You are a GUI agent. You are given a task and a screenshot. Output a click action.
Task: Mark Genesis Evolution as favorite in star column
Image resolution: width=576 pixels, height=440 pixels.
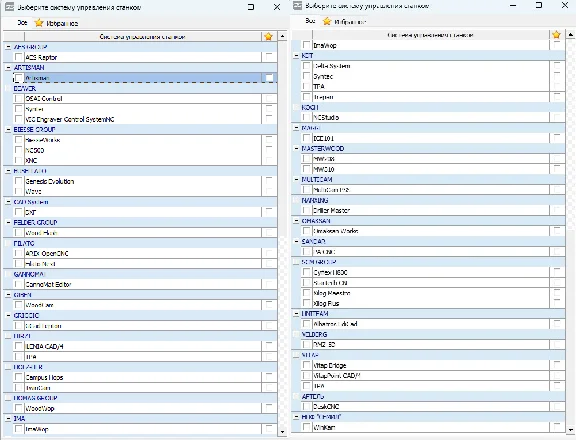click(x=269, y=181)
